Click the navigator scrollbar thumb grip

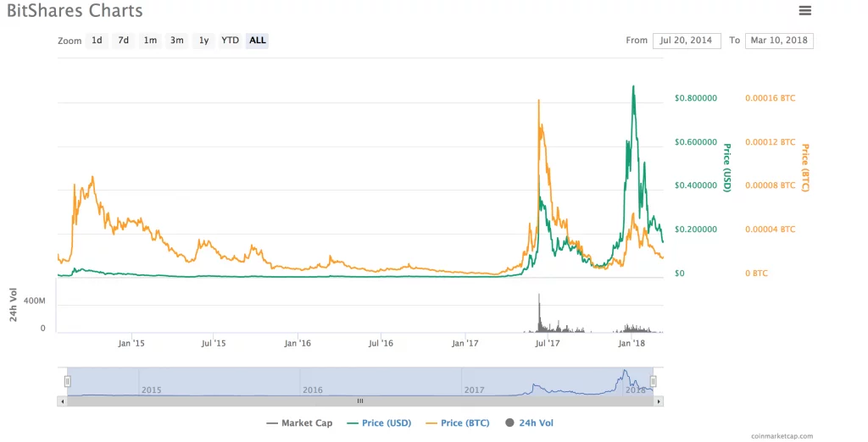point(359,401)
